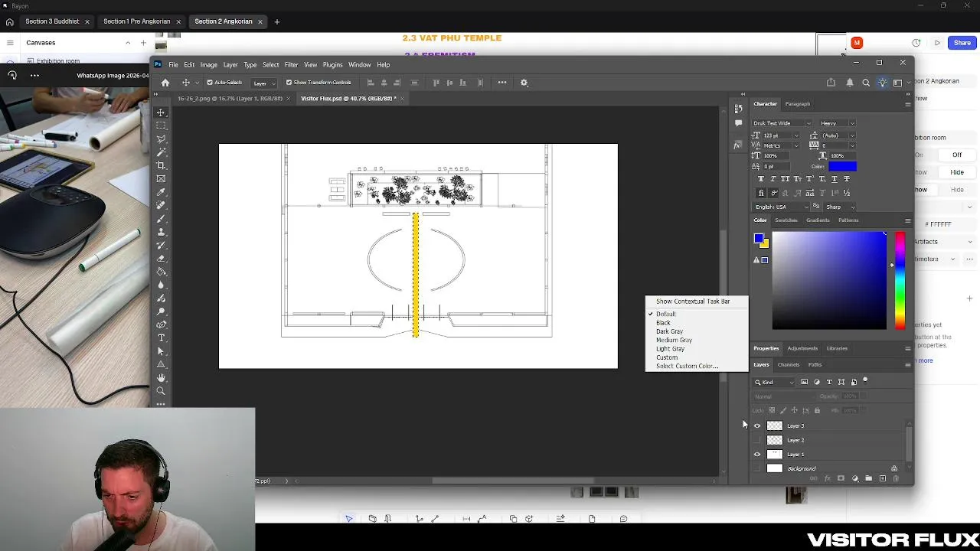This screenshot has height=551, width=980.
Task: Toggle standard ligatures (fi) button
Action: tap(760, 193)
